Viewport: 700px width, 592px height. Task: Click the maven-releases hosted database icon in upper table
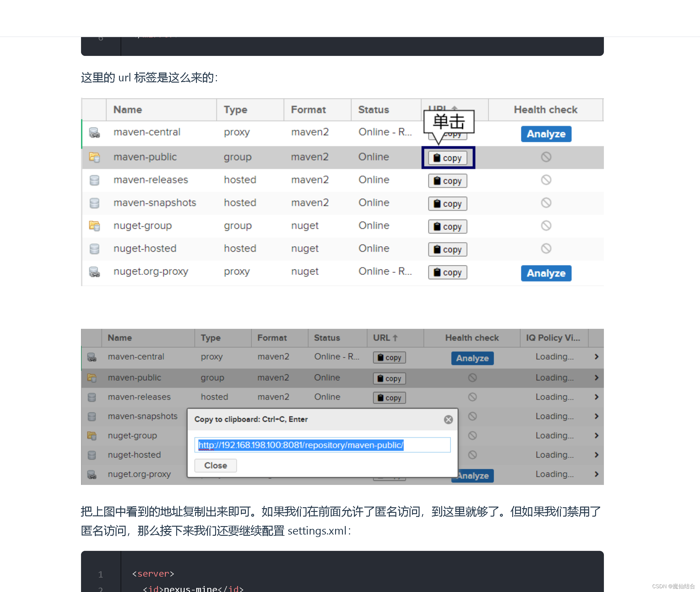tap(94, 180)
